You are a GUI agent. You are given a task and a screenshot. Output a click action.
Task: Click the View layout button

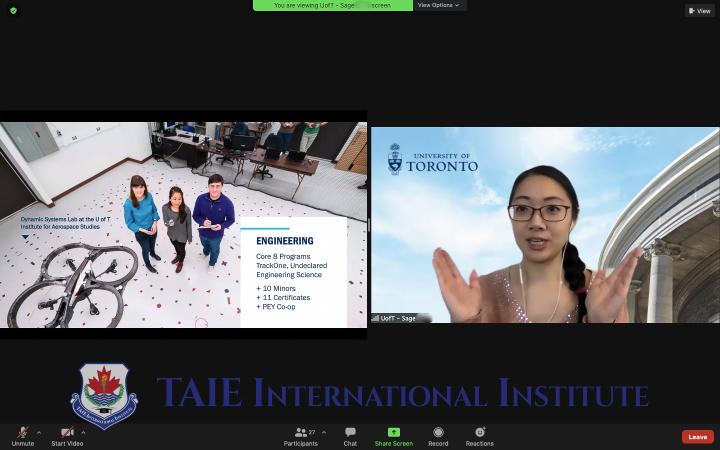coord(699,11)
